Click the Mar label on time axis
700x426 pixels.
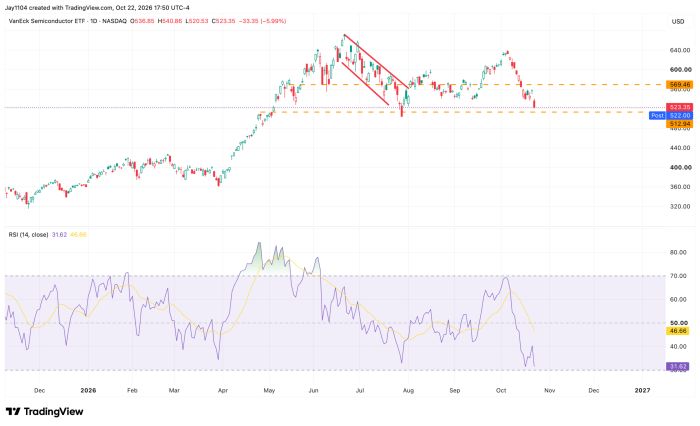(174, 390)
